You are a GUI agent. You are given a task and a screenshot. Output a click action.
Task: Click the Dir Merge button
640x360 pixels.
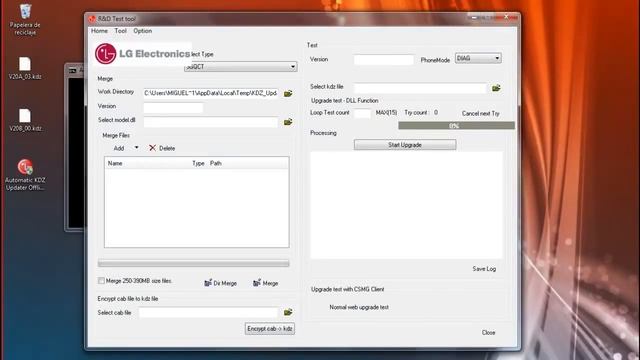tap(220, 283)
